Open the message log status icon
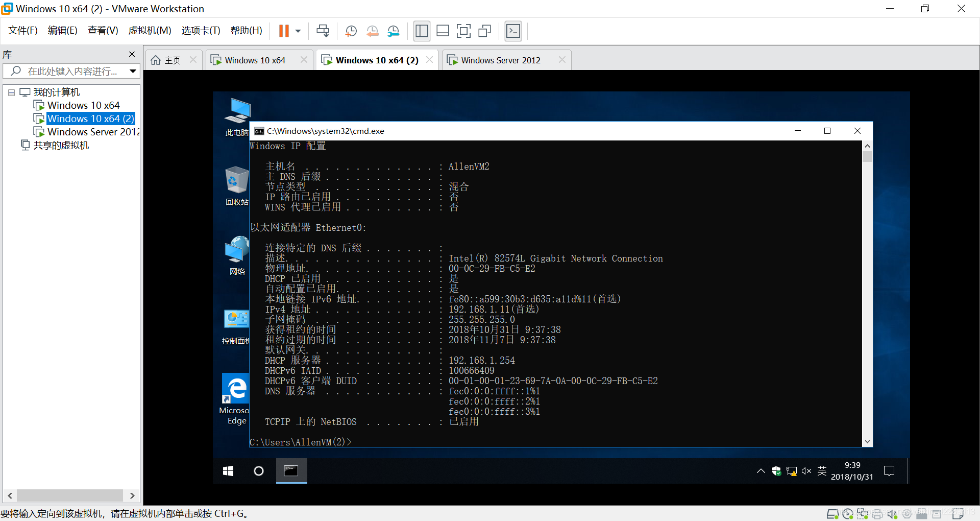Image resolution: width=980 pixels, height=521 pixels. coord(958,514)
